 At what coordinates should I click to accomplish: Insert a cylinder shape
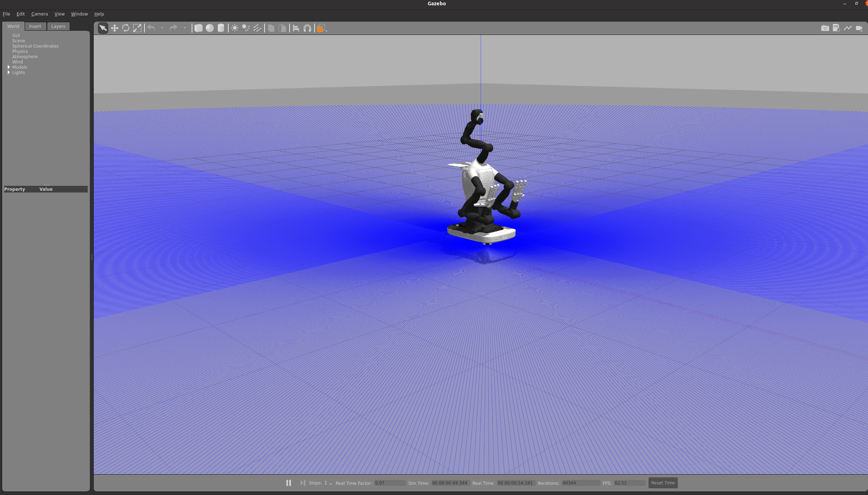pyautogui.click(x=221, y=28)
